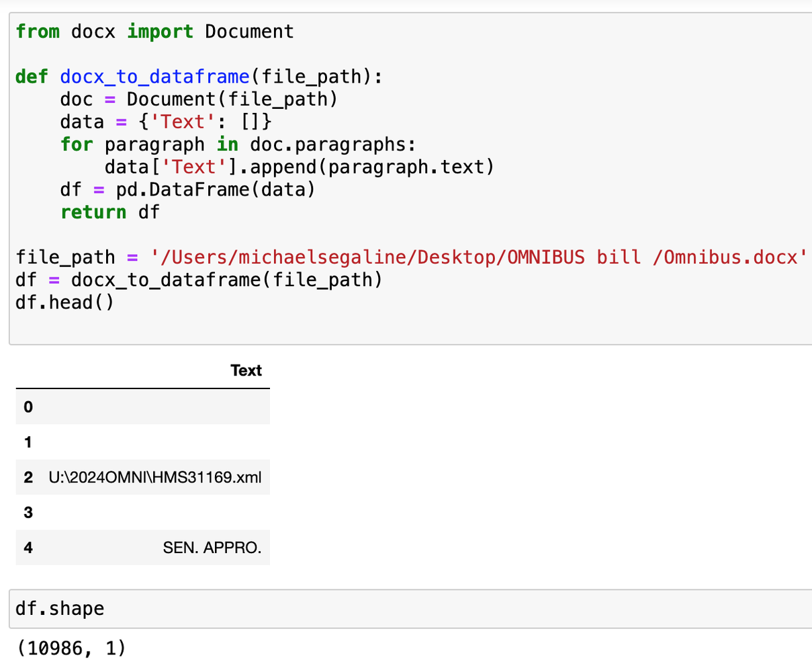Click the data = {'Text': []} line
812x672 pixels.
tap(166, 122)
